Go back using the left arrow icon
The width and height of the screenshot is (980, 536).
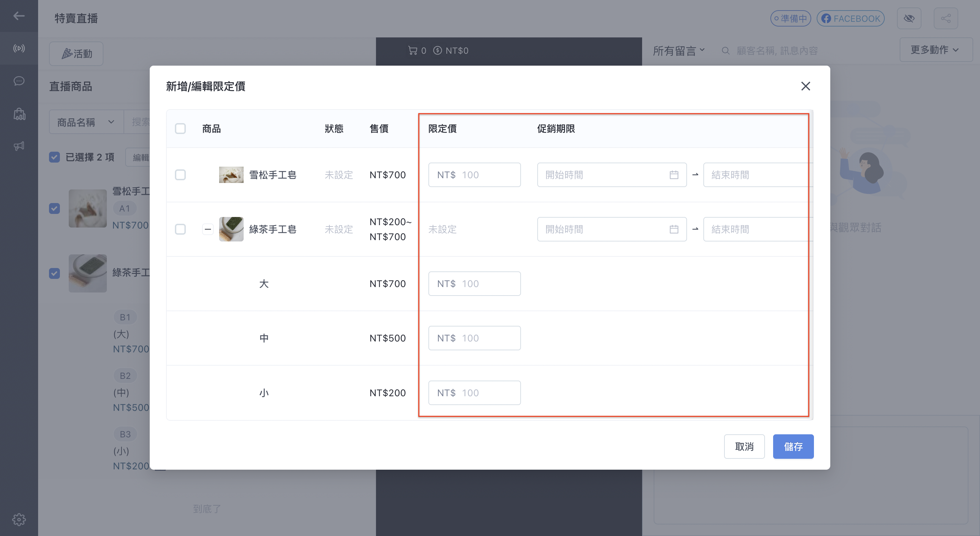click(19, 16)
